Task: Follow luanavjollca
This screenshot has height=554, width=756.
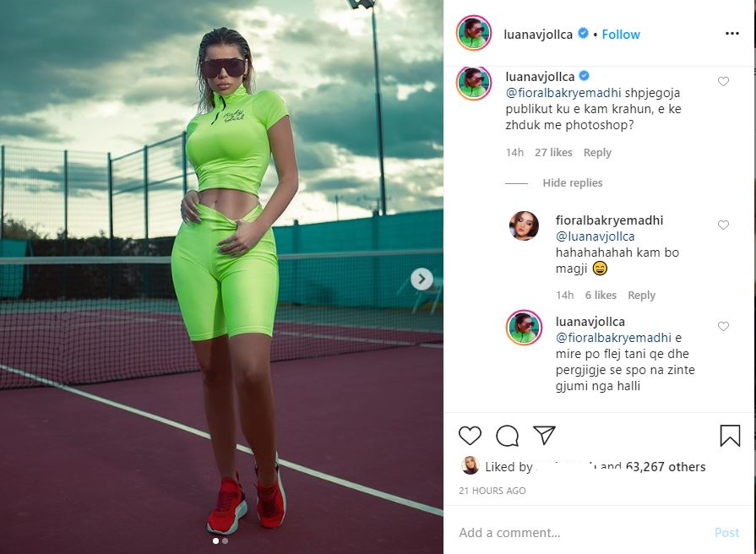Action: coord(621,35)
